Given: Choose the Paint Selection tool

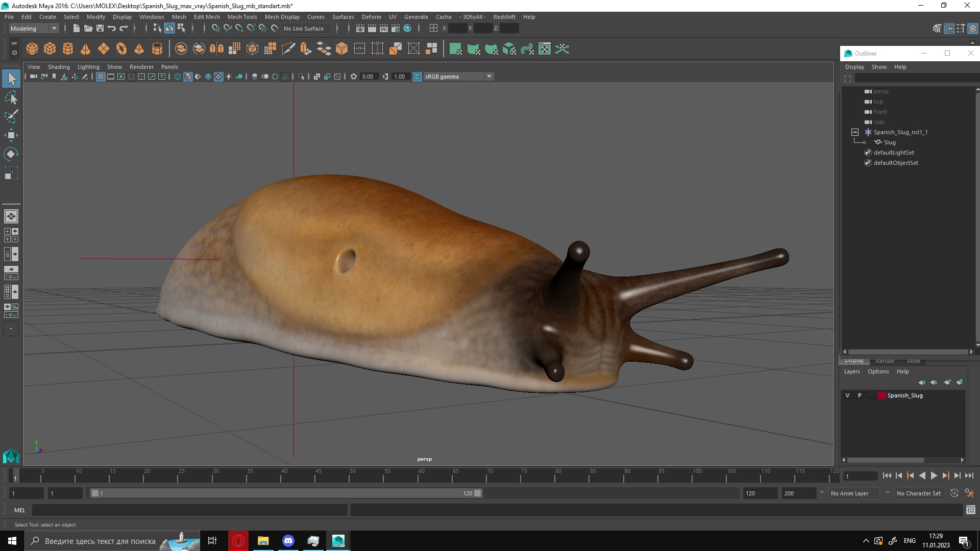Looking at the screenshot, I should click(11, 116).
